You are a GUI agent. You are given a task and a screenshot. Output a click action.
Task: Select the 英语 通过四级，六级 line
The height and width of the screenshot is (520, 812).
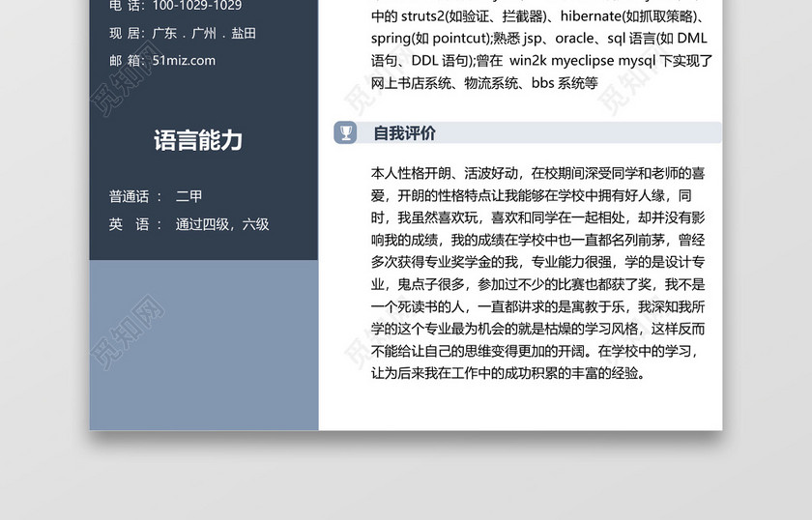point(189,224)
